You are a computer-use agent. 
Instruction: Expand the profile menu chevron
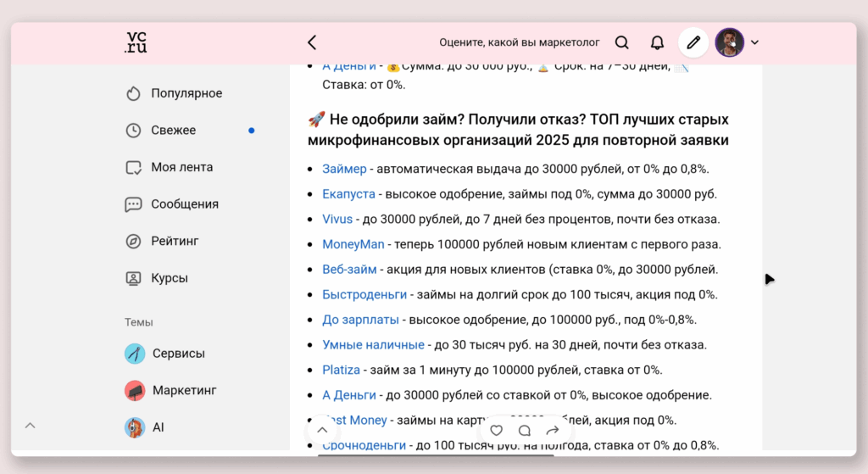(755, 42)
